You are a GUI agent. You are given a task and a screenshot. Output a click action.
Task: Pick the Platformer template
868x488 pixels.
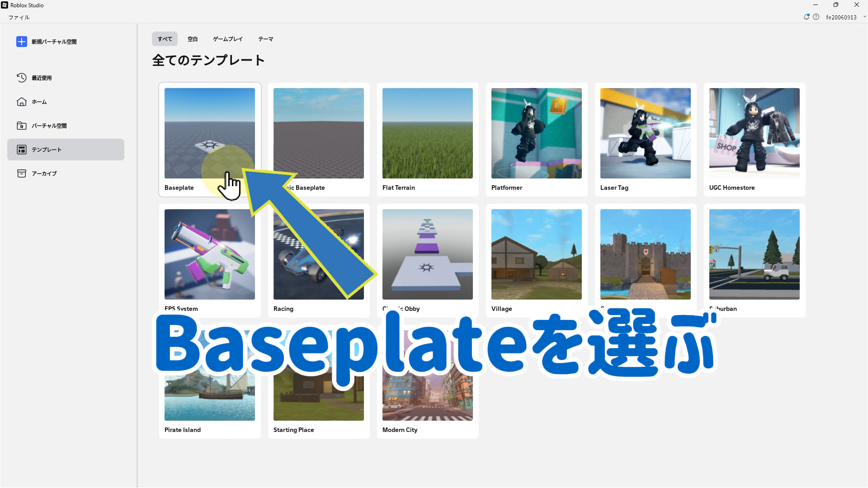(536, 133)
